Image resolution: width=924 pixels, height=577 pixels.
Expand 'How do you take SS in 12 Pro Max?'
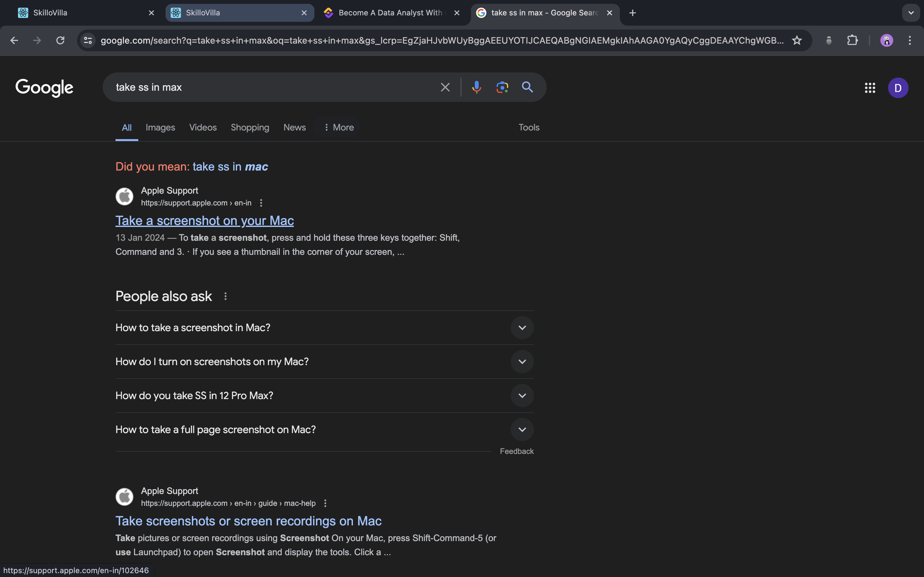tap(522, 395)
